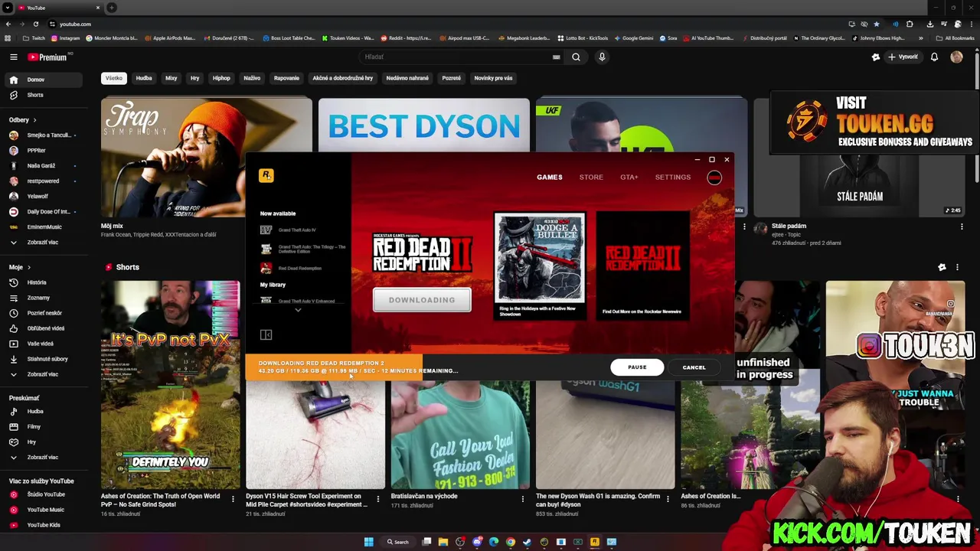The width and height of the screenshot is (980, 551).
Task: Open the Rockstar Newswire Red Dead card
Action: [x=642, y=265]
